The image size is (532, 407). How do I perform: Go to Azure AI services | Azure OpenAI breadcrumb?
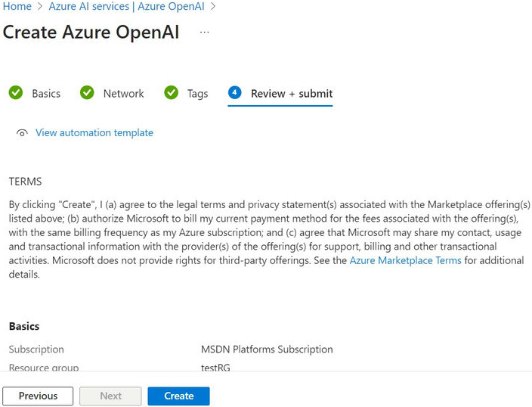[127, 6]
